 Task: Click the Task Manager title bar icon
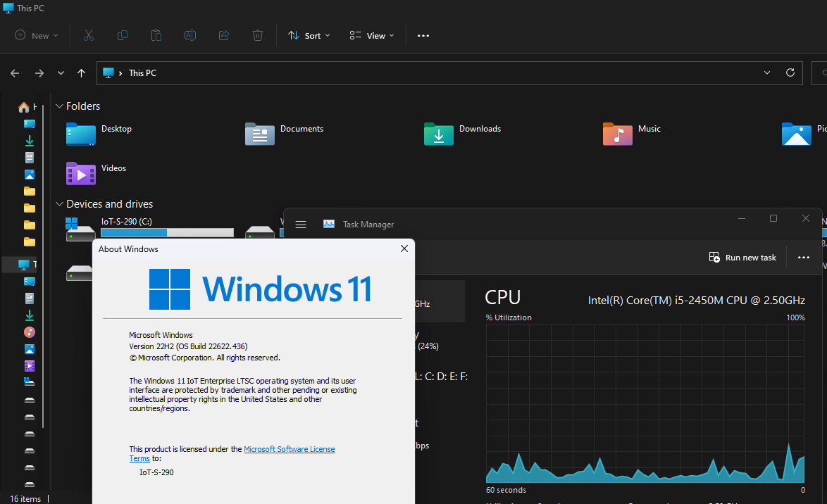click(x=328, y=224)
